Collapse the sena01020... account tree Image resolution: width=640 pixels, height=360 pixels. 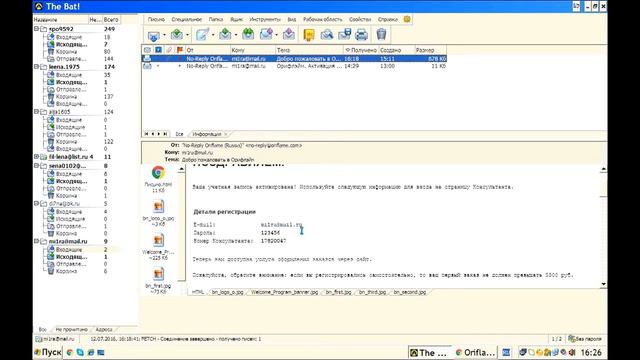pyautogui.click(x=36, y=166)
